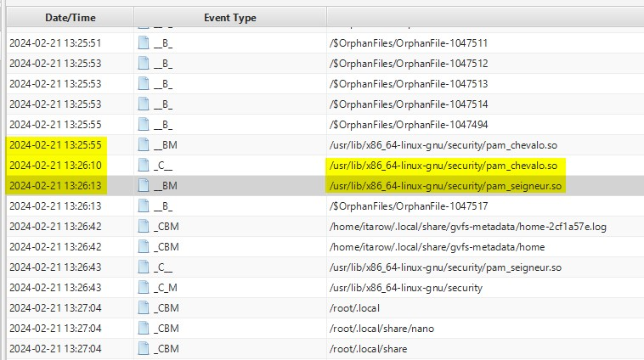Viewport: 644px width, 360px height.
Task: Select path /$OrphanFiles/OrphanFile-1047511
Action: pyautogui.click(x=409, y=43)
